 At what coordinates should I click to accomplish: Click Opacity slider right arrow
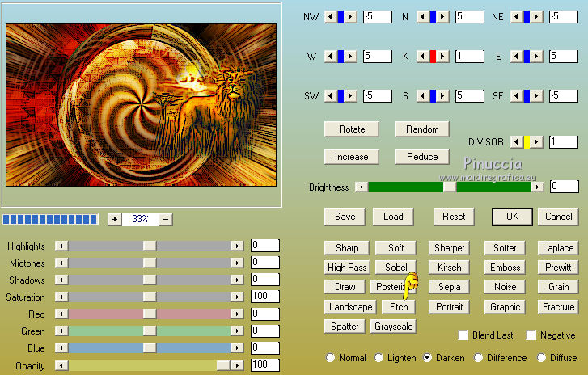tap(237, 365)
